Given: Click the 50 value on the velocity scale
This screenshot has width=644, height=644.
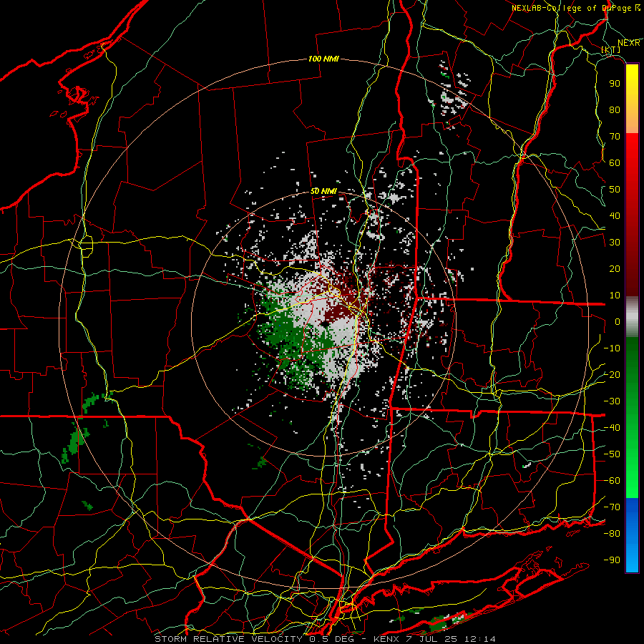Looking at the screenshot, I should pyautogui.click(x=615, y=190).
